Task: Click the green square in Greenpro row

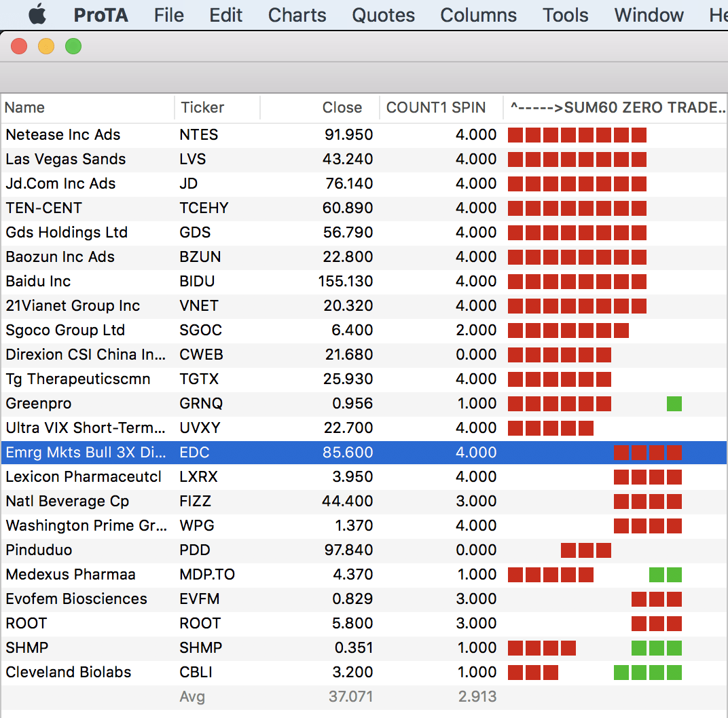Action: (674, 404)
